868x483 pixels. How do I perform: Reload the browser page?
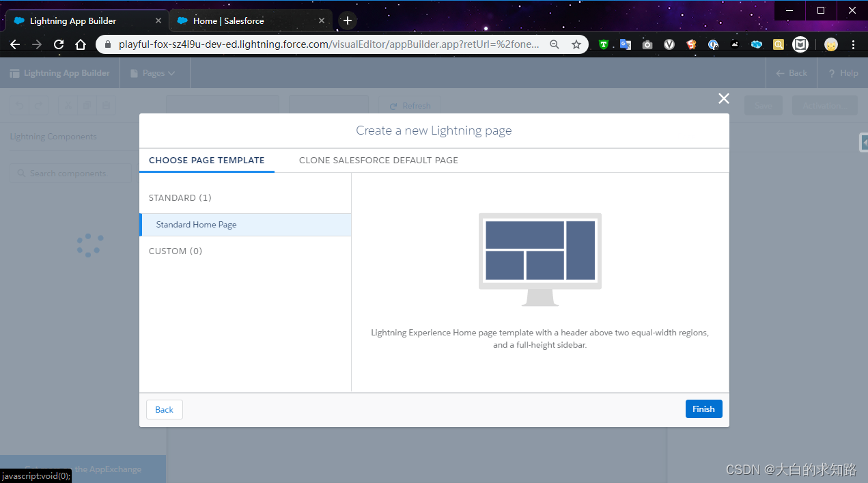point(59,44)
